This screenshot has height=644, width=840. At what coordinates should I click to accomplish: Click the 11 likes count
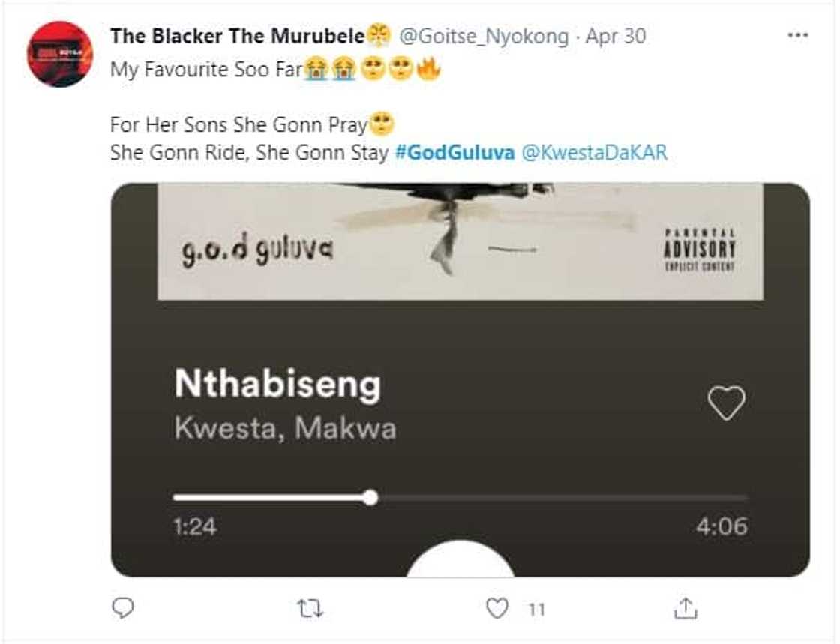click(x=535, y=610)
